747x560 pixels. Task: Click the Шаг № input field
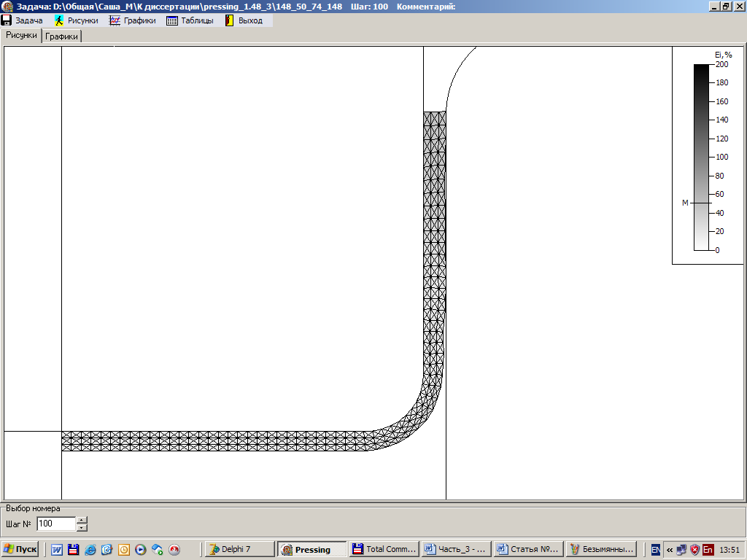[x=55, y=524]
